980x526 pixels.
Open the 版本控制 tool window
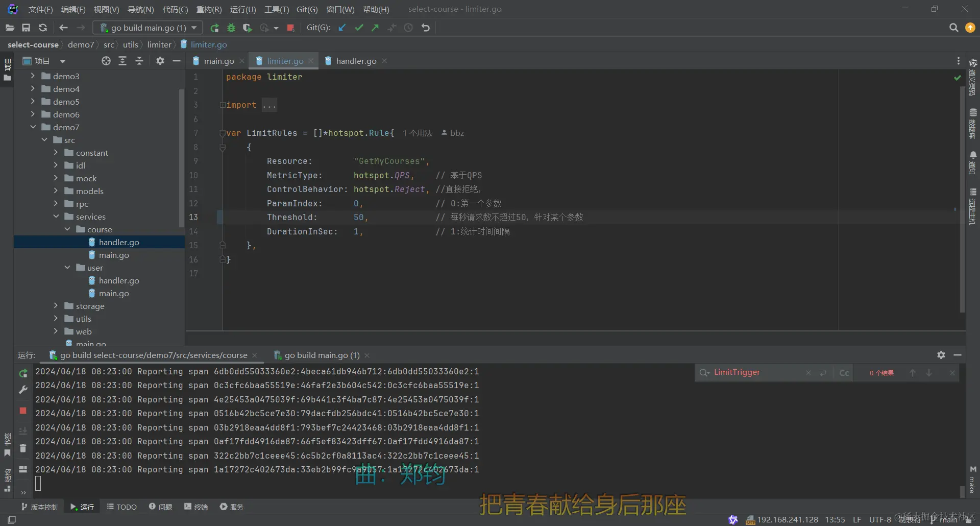39,507
